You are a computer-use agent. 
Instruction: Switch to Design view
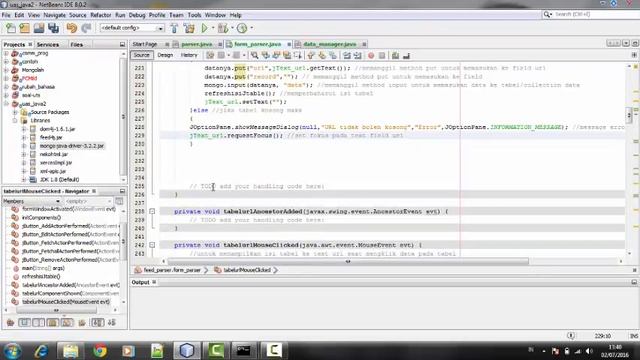pos(165,55)
